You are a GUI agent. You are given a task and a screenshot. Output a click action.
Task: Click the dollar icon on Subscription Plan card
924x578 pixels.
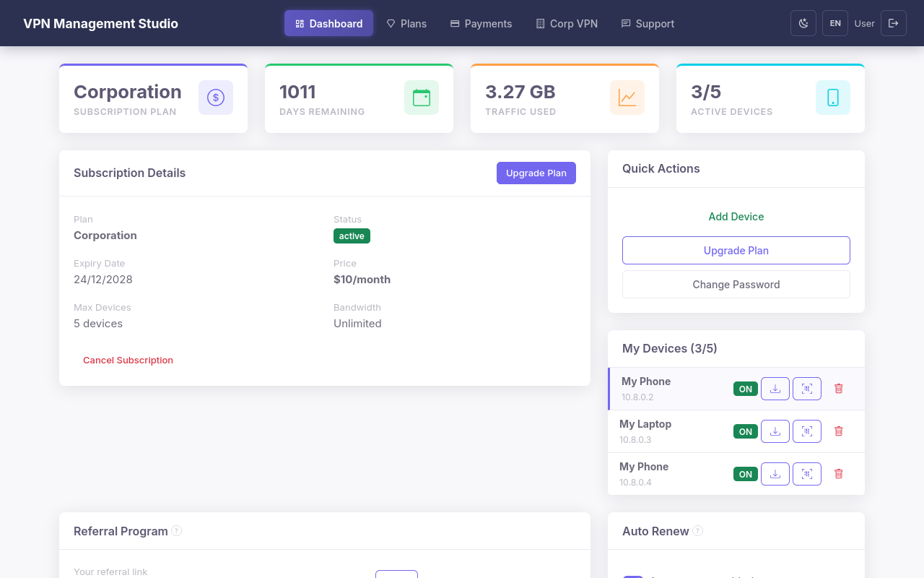tap(215, 97)
